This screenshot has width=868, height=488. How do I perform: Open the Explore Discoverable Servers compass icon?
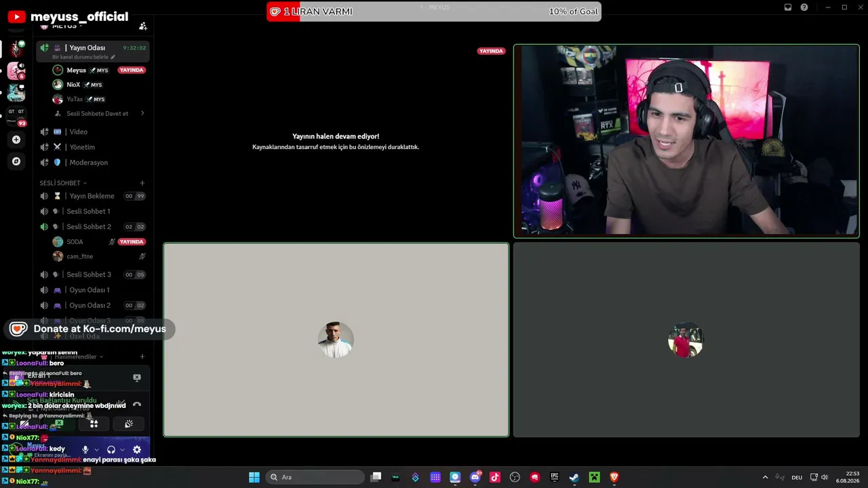click(16, 161)
